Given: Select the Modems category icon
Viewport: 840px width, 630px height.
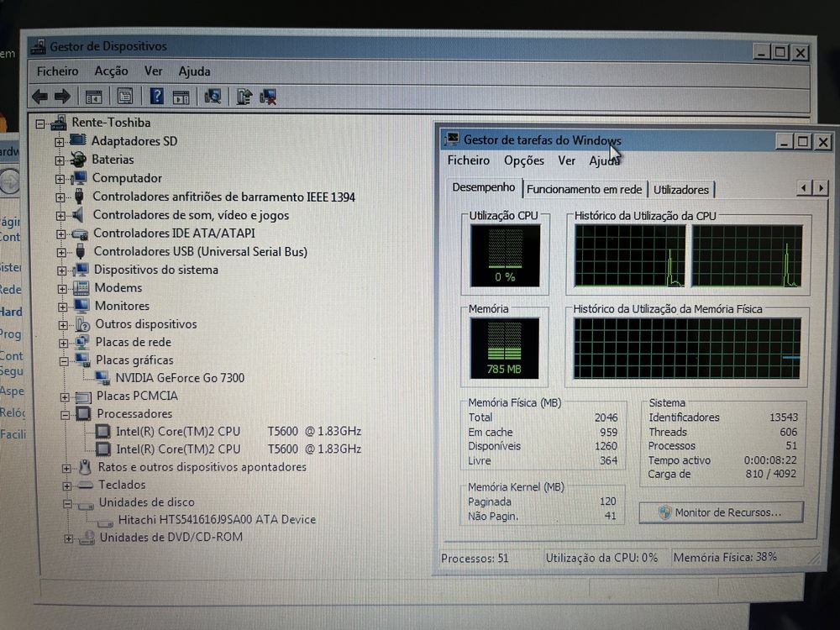Looking at the screenshot, I should pyautogui.click(x=81, y=287).
